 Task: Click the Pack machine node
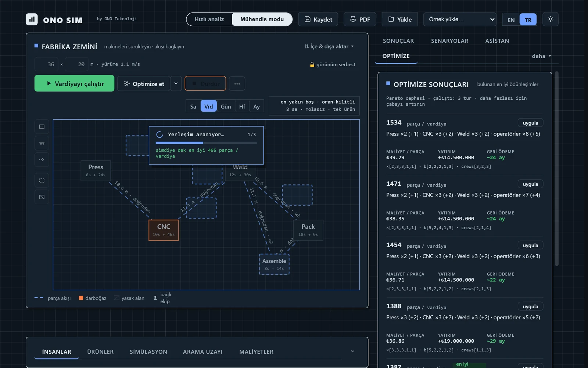[x=308, y=230]
